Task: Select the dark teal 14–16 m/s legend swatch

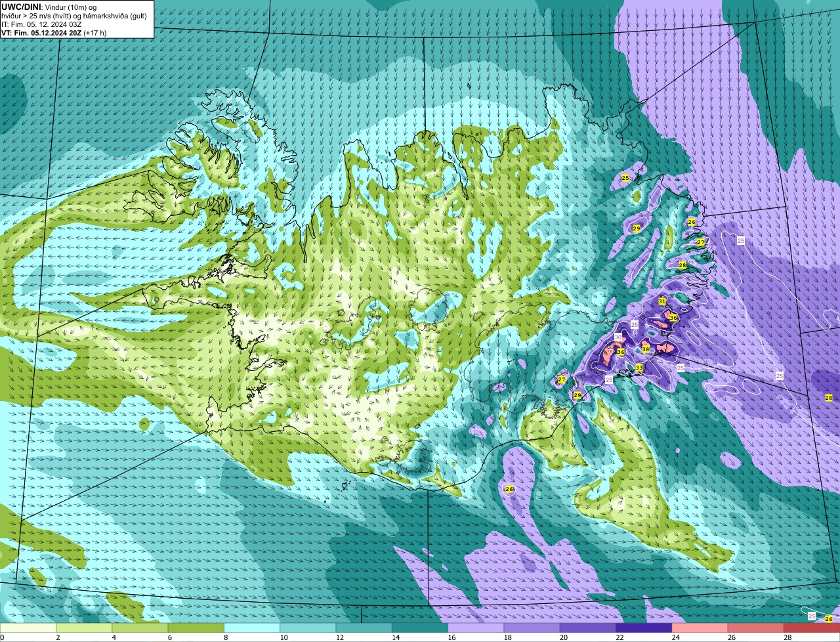Action: pyautogui.click(x=420, y=628)
